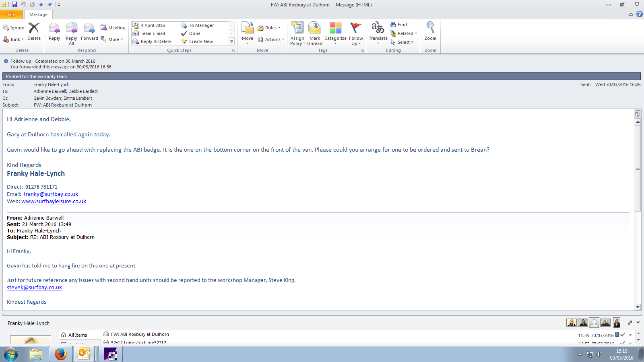644x362 pixels.
Task: Forward this email
Action: coord(89,32)
